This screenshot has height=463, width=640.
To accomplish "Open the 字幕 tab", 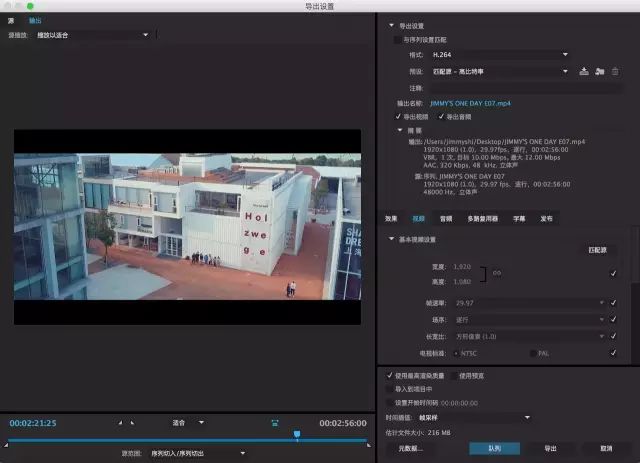I will (x=519, y=219).
